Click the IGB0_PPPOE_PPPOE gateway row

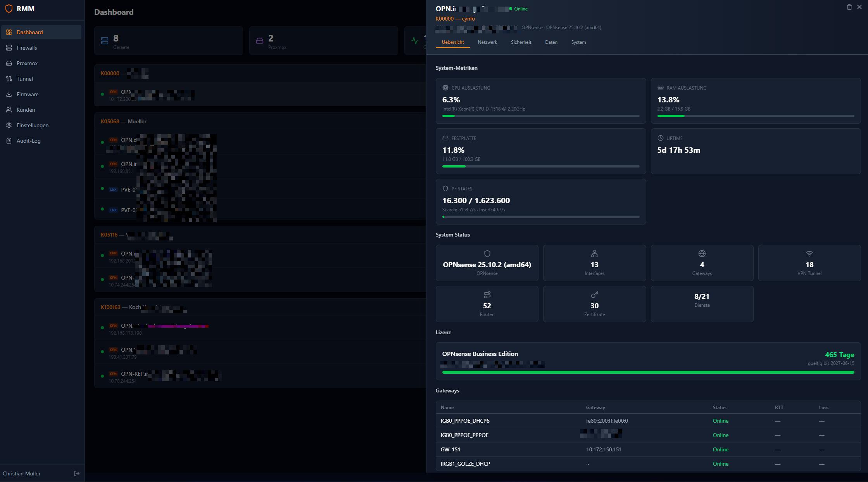[x=648, y=435]
